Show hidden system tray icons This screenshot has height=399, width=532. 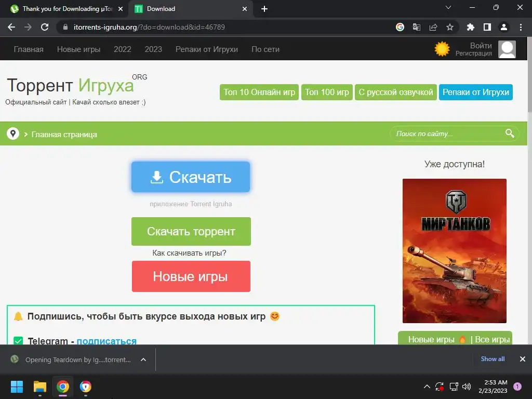pos(427,387)
